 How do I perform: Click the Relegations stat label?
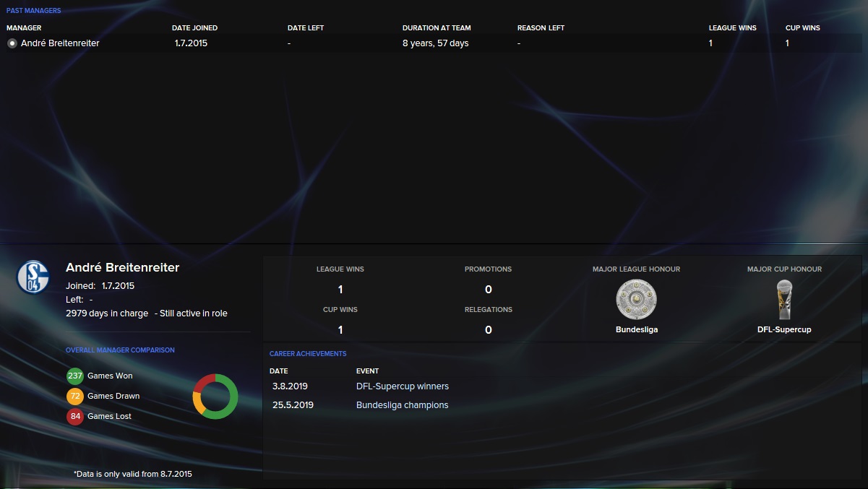(x=488, y=310)
